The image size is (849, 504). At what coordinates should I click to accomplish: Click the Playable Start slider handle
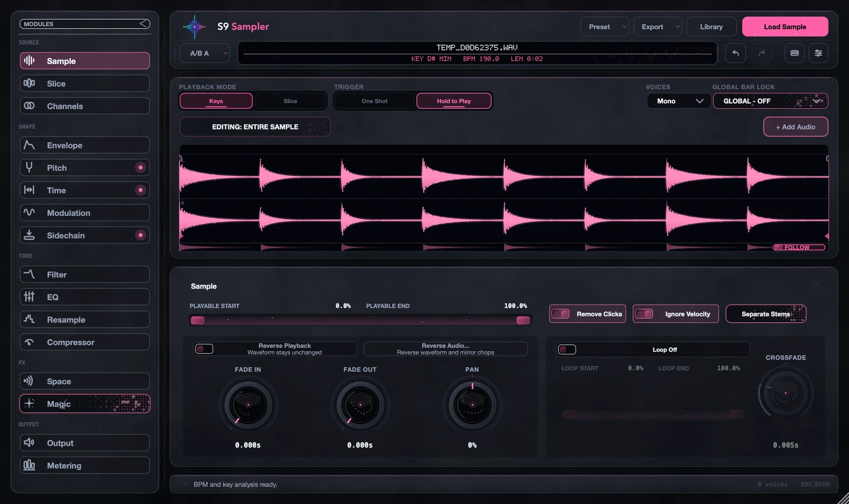click(197, 320)
